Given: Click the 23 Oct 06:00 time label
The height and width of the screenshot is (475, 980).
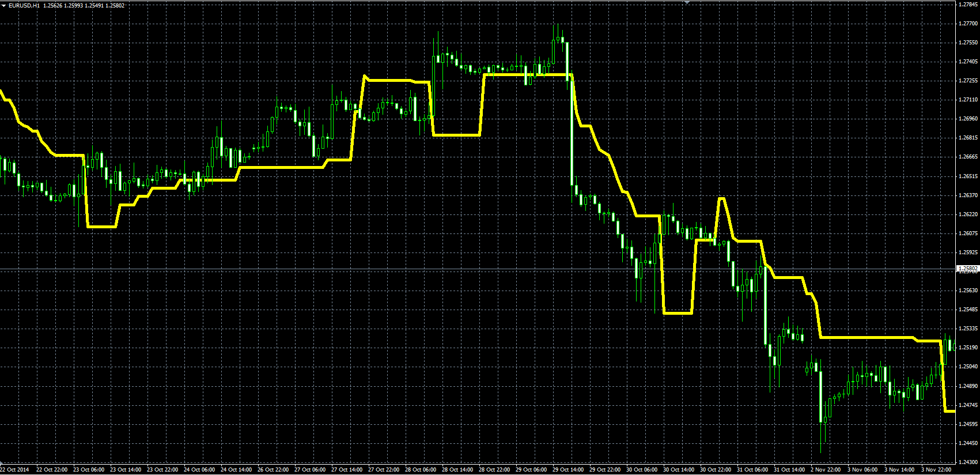Looking at the screenshot, I should pos(89,470).
